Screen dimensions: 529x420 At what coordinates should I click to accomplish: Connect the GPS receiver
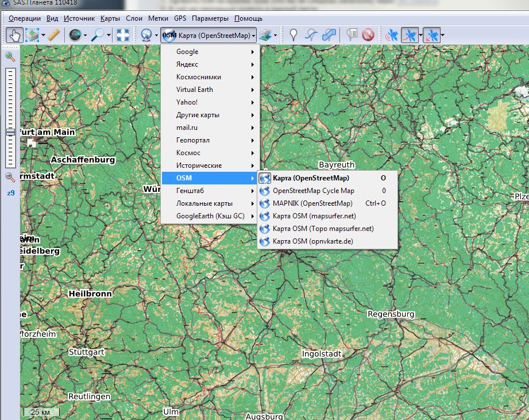391,35
